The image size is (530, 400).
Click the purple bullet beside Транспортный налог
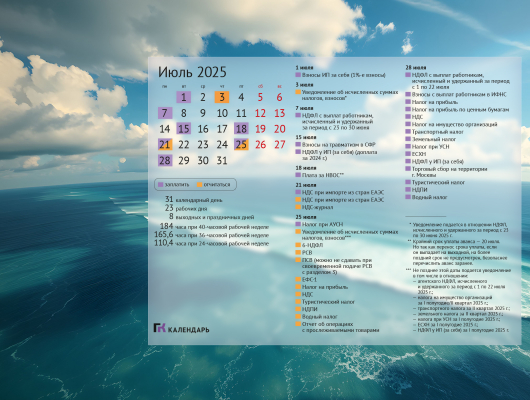coord(408,132)
